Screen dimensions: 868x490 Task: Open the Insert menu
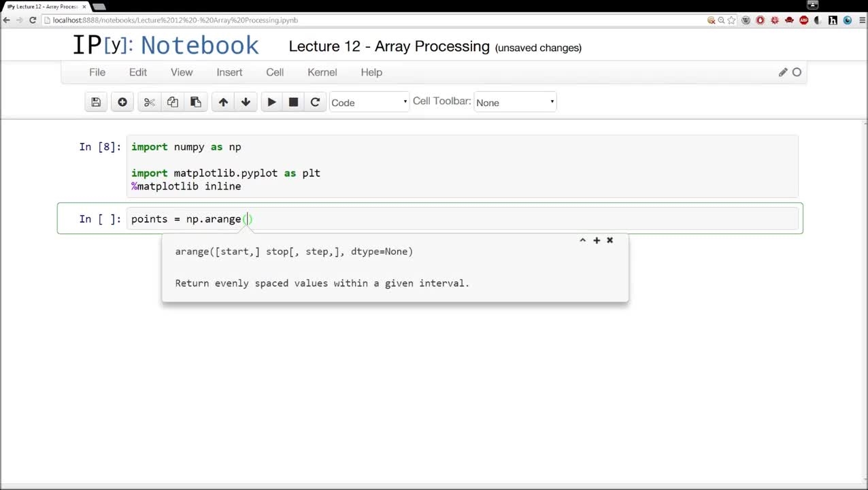(x=229, y=72)
